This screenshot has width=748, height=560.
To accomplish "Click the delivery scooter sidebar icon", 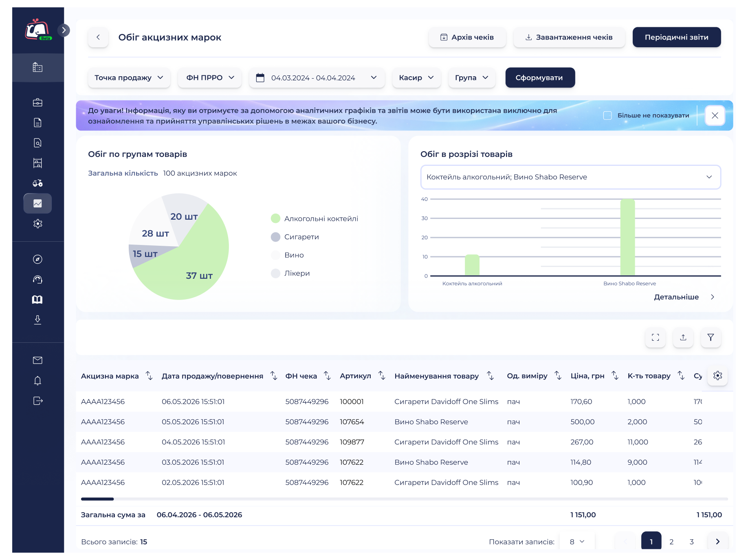I will pos(37,183).
